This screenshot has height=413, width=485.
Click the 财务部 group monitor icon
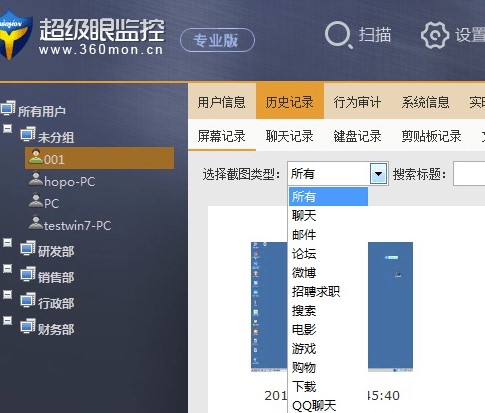[28, 326]
